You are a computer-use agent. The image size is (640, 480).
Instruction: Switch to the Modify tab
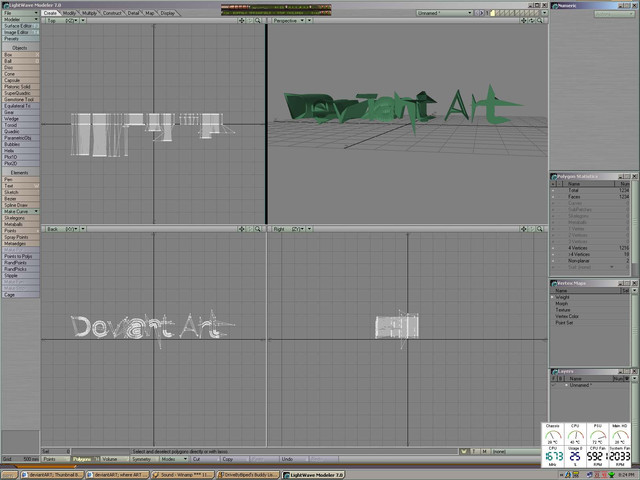(x=69, y=13)
